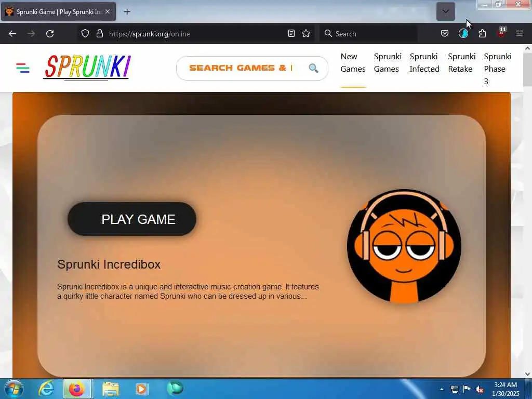Viewport: 532px width, 399px height.
Task: Open the Action Center flag icon
Action: pos(467,389)
